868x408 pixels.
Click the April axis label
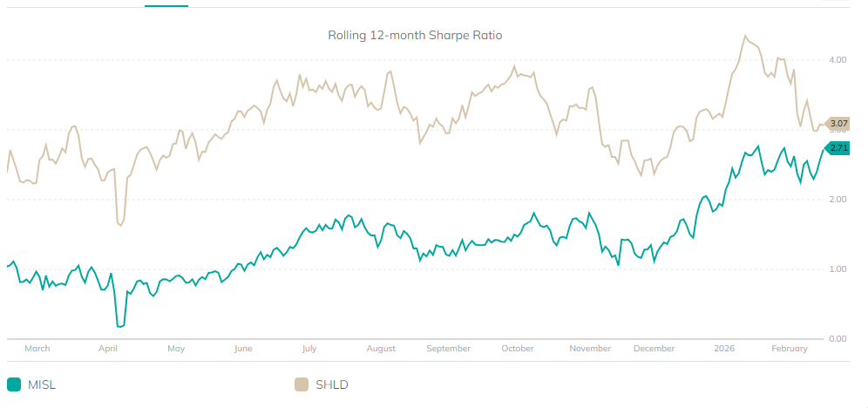[x=108, y=349]
